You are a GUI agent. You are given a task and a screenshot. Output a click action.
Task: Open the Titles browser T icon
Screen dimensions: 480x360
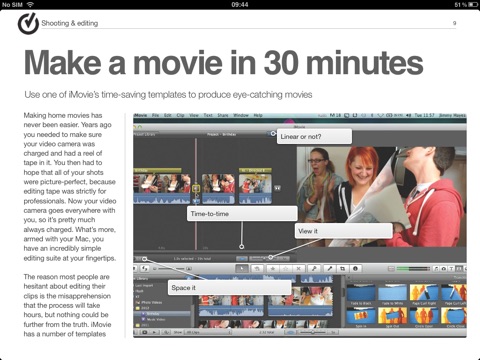(452, 268)
